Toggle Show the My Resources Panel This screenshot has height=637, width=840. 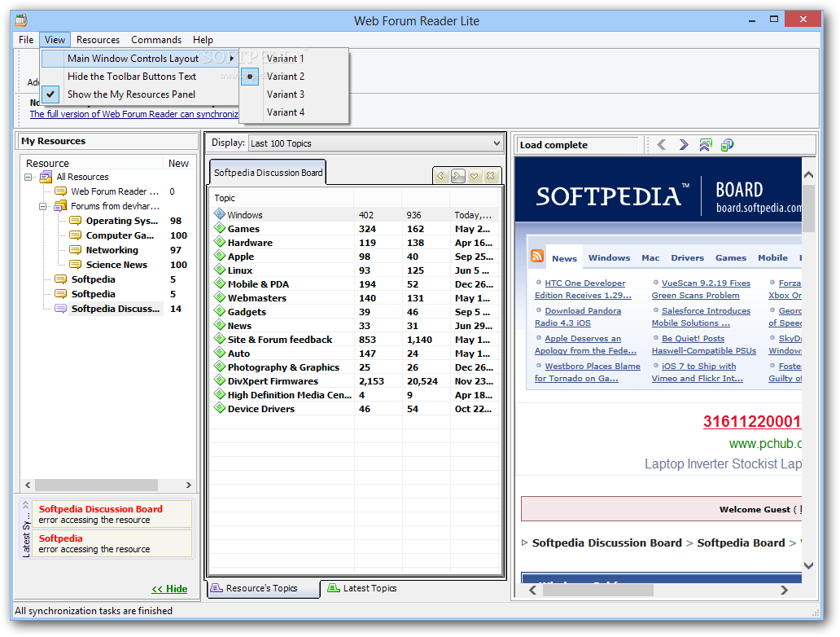point(139,94)
